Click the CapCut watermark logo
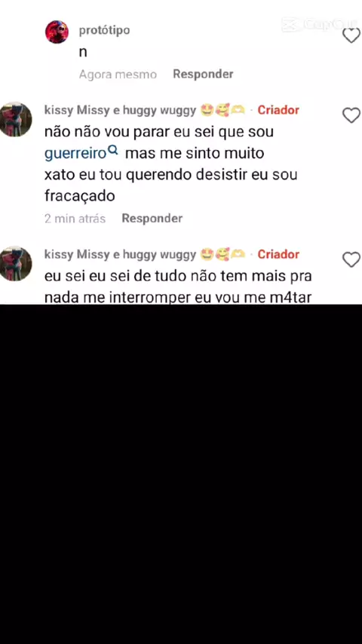The width and height of the screenshot is (362, 644). pos(319,25)
